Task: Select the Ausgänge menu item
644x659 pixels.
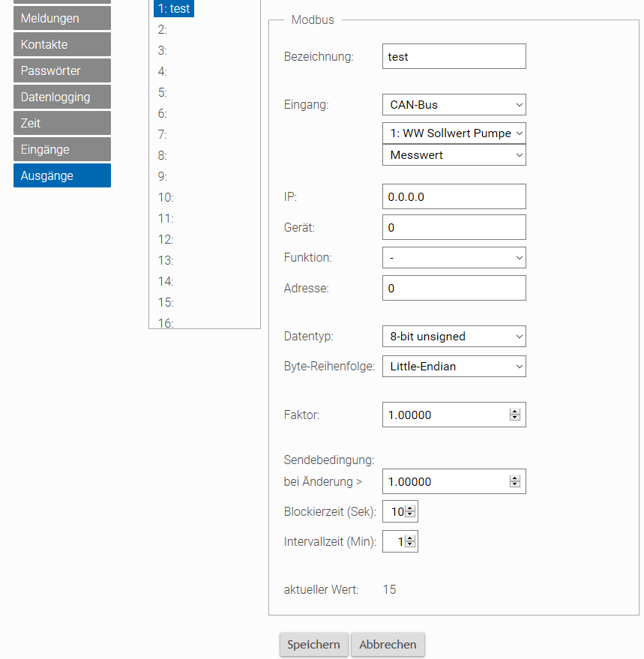Action: click(62, 175)
